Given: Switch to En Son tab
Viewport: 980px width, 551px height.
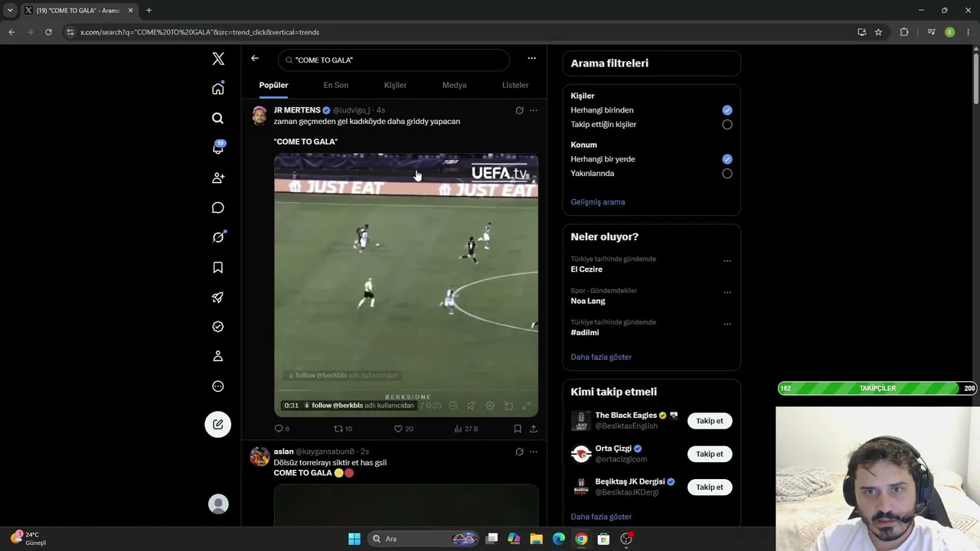Looking at the screenshot, I should (x=335, y=85).
